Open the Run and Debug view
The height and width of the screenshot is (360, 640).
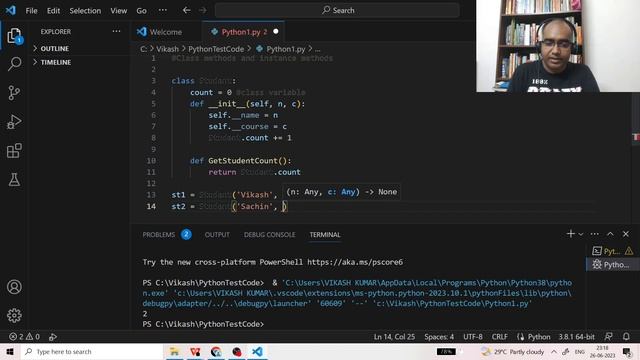(x=14, y=122)
